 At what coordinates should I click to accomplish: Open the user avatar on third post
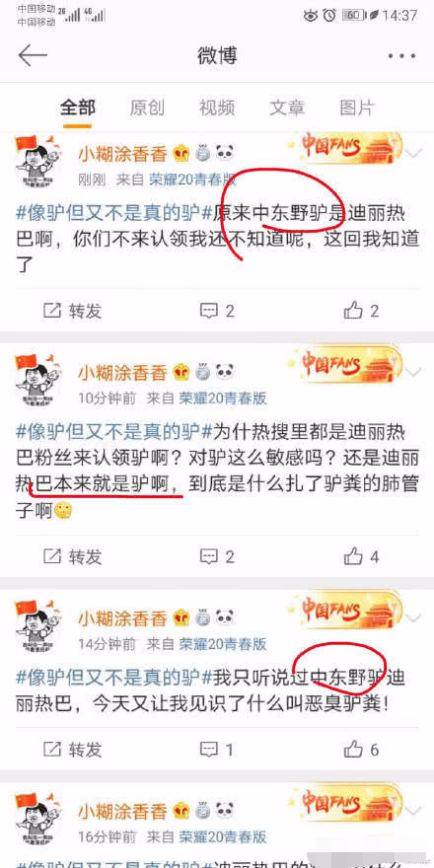pyautogui.click(x=38, y=622)
